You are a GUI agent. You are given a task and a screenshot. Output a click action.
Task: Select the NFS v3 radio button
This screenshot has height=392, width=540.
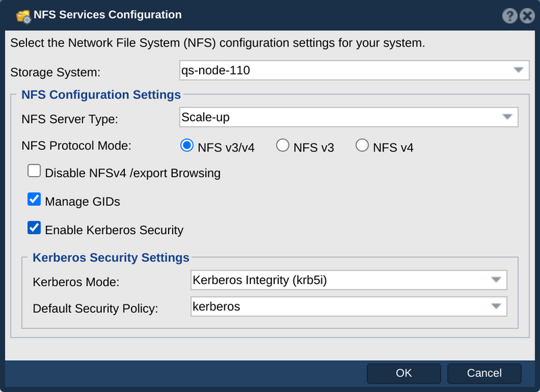[282, 145]
